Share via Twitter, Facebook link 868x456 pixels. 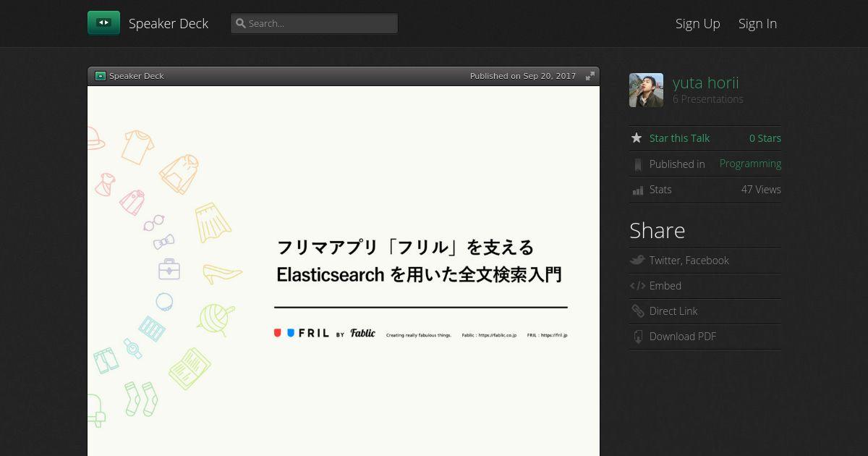[689, 261]
